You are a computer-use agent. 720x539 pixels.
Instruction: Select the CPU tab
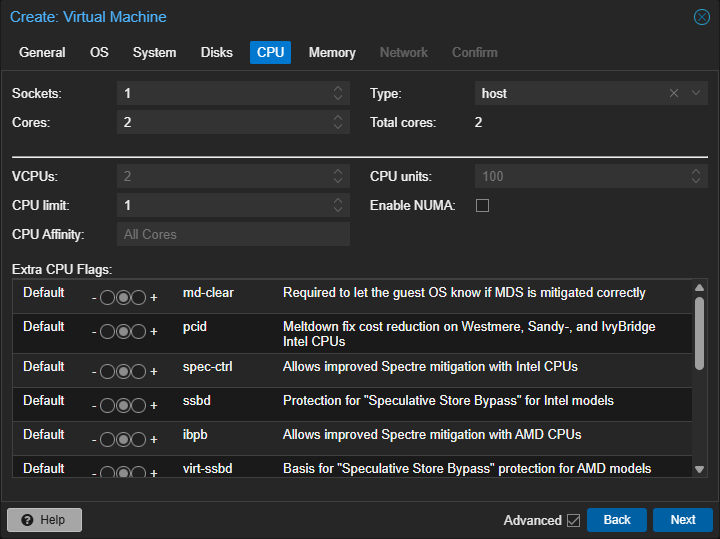coord(270,52)
